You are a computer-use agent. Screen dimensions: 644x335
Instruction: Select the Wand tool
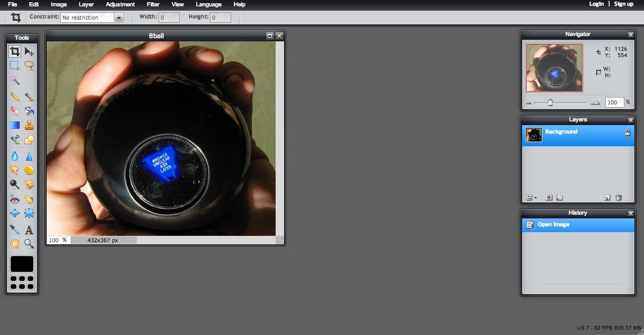[x=14, y=81]
